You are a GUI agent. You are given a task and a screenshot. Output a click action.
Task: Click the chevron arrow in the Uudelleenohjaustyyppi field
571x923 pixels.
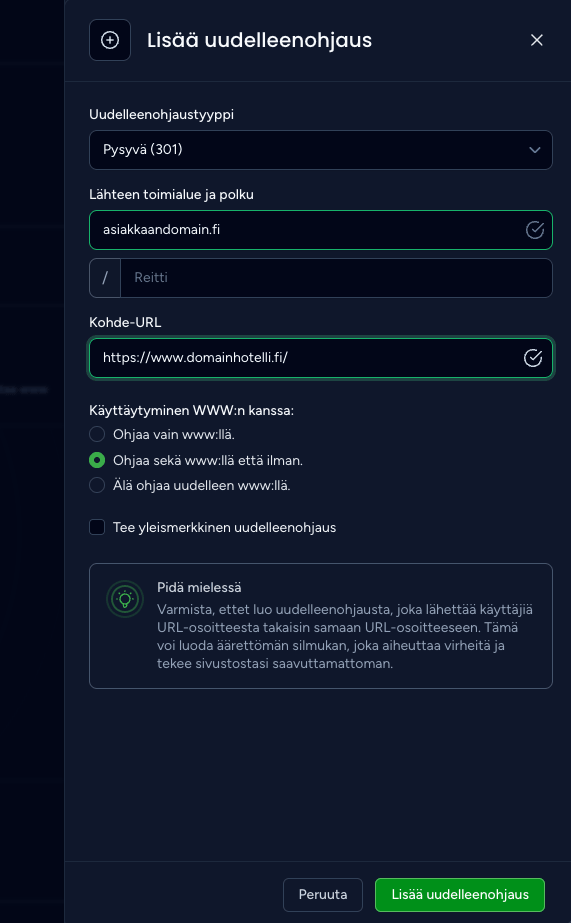[535, 150]
